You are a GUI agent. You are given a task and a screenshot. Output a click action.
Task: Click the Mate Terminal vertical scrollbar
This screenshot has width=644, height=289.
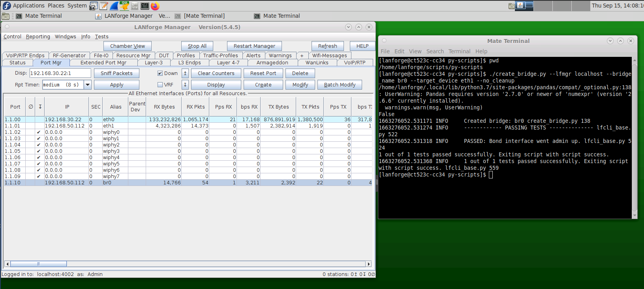coord(635,138)
